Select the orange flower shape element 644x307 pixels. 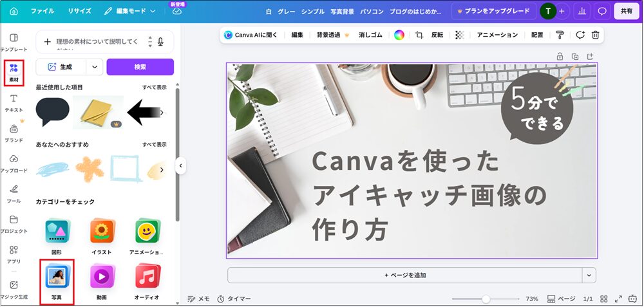point(90,169)
